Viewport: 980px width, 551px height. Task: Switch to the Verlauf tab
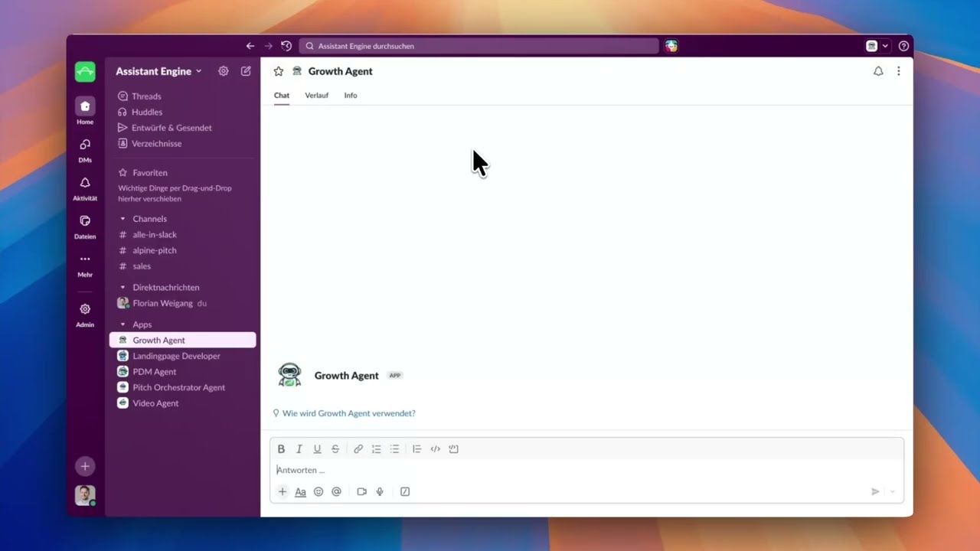pos(317,96)
